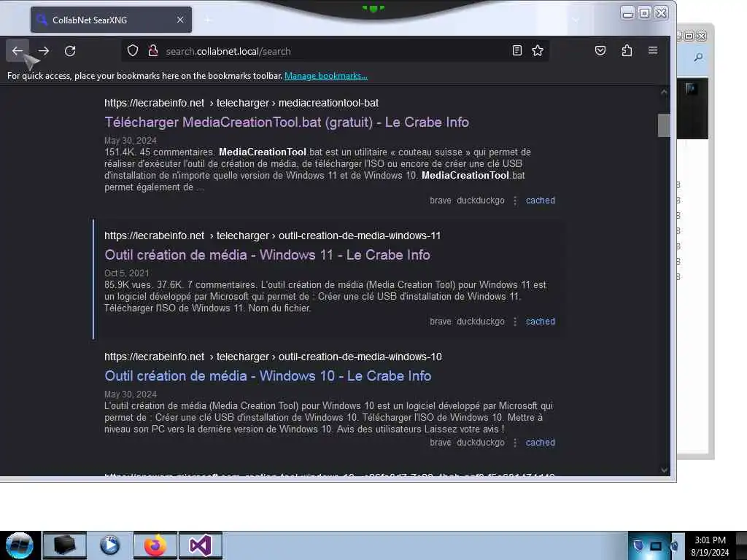Screen dimensions: 747x560
Task: Open the taskbar clock showing 3:01 PM
Action: coord(710,545)
